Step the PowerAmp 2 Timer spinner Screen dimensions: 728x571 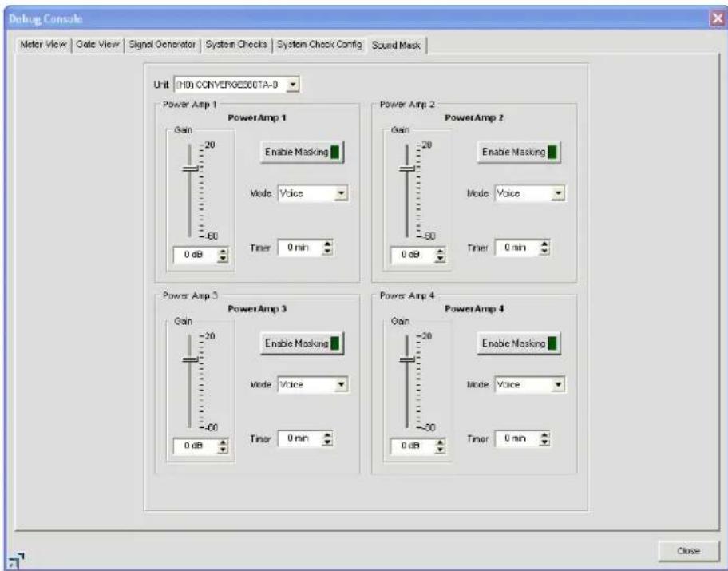coord(544,248)
